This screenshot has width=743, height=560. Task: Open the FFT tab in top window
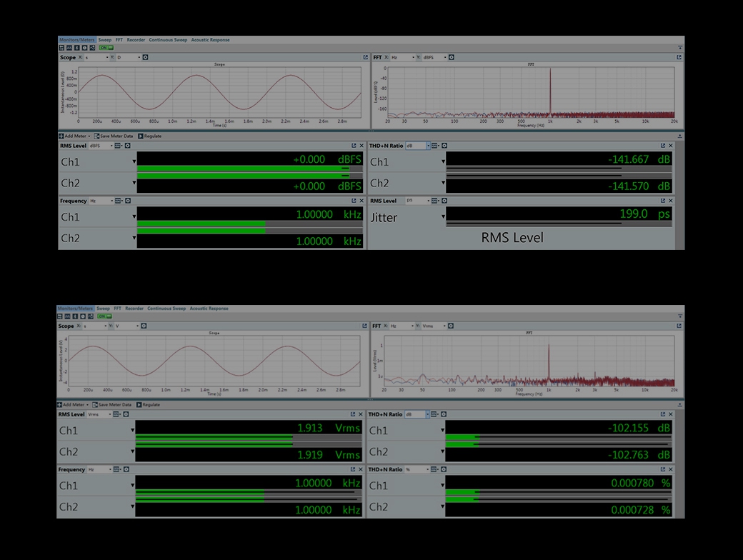tap(119, 40)
